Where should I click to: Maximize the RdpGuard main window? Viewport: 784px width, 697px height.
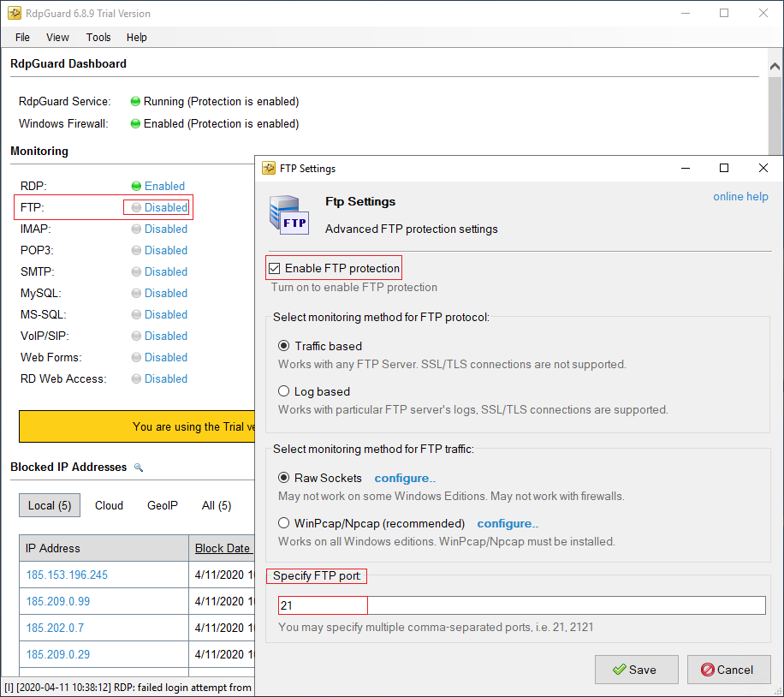pyautogui.click(x=724, y=13)
